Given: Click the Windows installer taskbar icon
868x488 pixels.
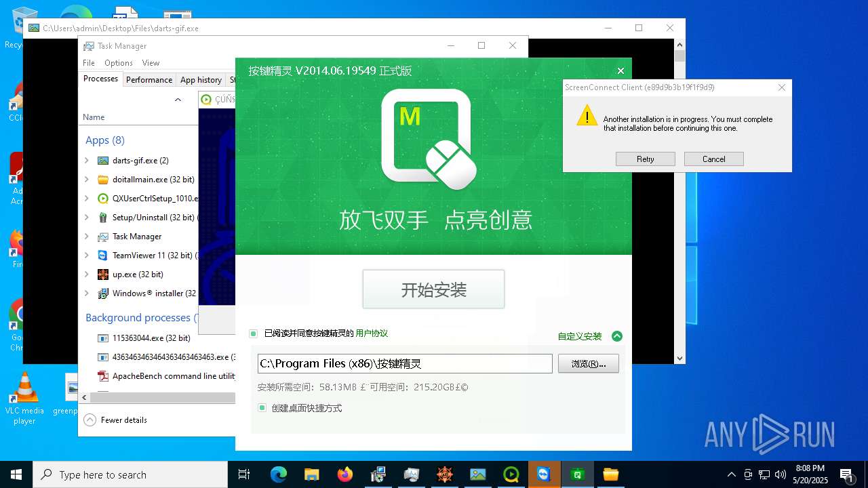Looking at the screenshot, I should point(378,474).
